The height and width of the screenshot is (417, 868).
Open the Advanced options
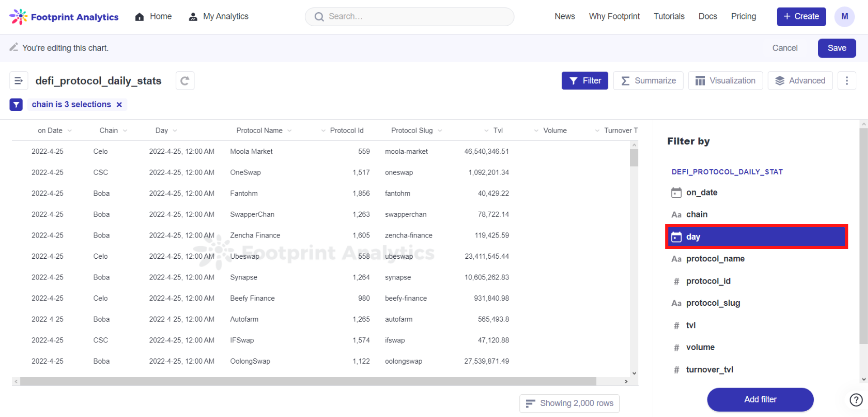(800, 81)
